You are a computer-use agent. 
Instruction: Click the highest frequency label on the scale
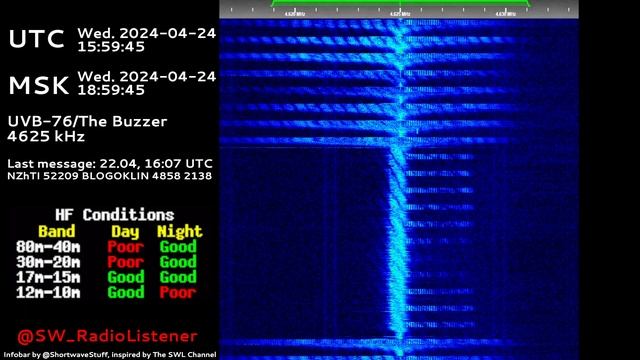(505, 14)
